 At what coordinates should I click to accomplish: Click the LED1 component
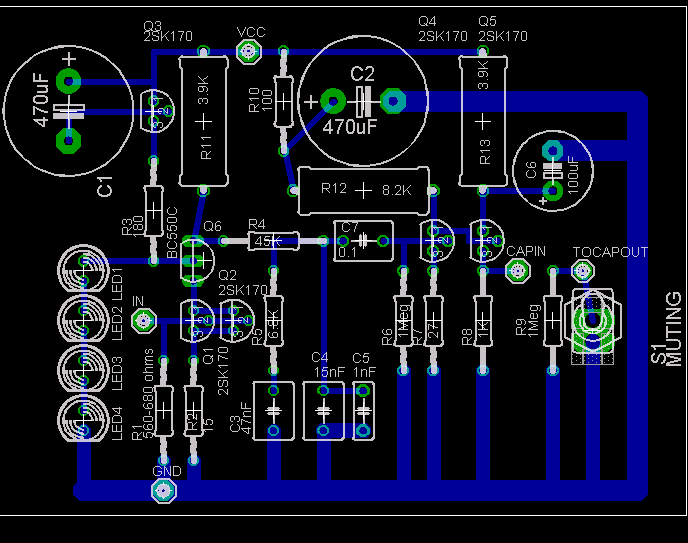pos(83,270)
